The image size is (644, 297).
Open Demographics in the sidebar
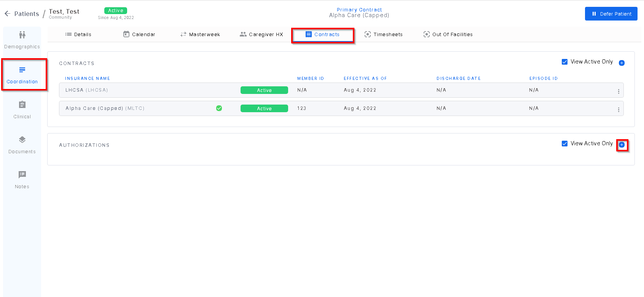(22, 40)
